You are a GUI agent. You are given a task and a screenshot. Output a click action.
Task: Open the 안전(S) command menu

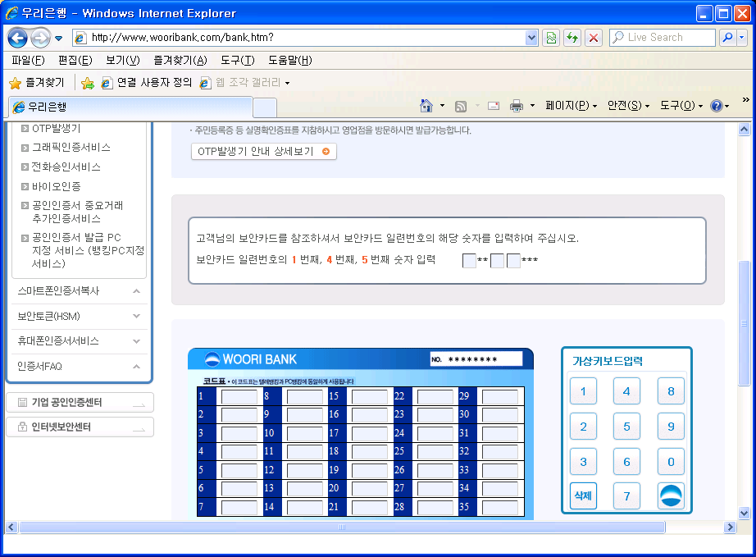[x=628, y=106]
